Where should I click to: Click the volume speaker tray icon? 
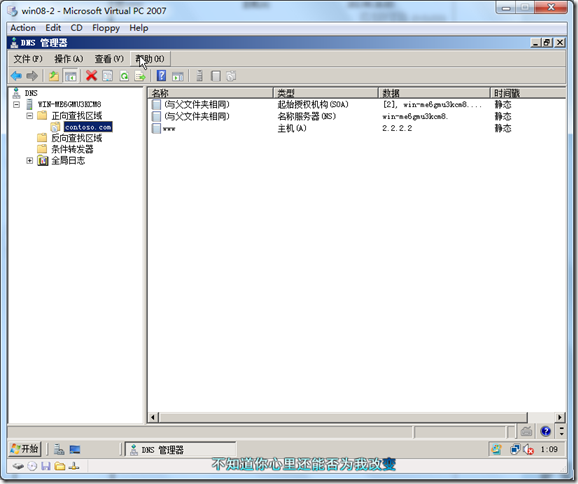529,449
